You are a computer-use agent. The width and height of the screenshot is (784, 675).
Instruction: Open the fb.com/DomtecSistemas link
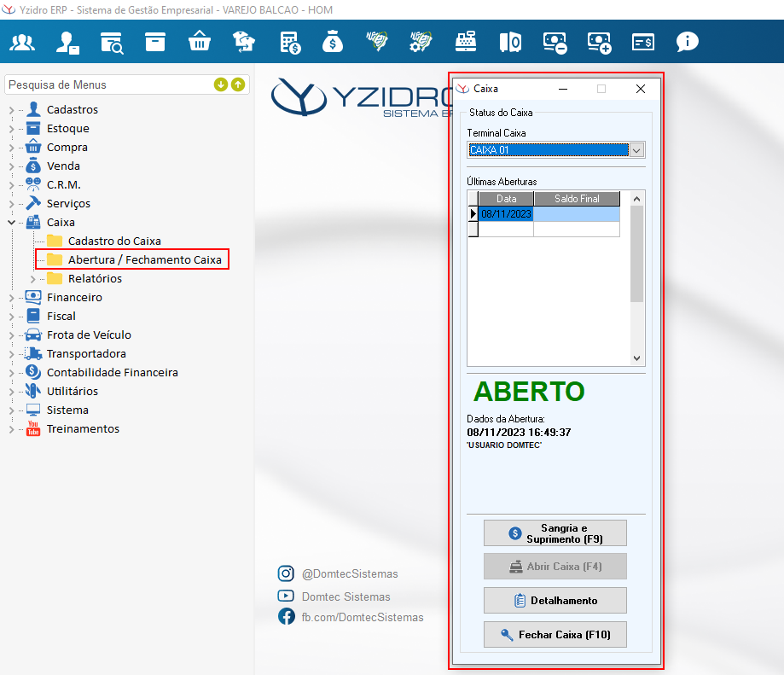click(x=363, y=618)
